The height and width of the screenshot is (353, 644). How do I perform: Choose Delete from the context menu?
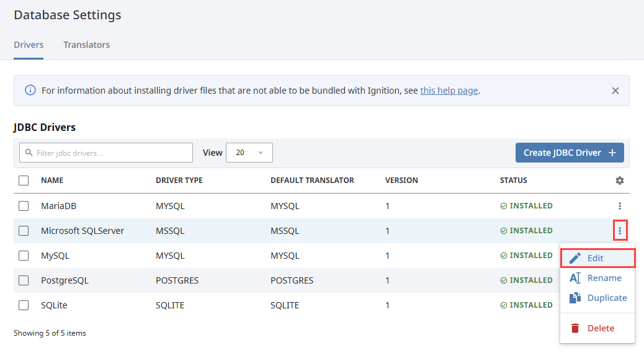click(597, 328)
